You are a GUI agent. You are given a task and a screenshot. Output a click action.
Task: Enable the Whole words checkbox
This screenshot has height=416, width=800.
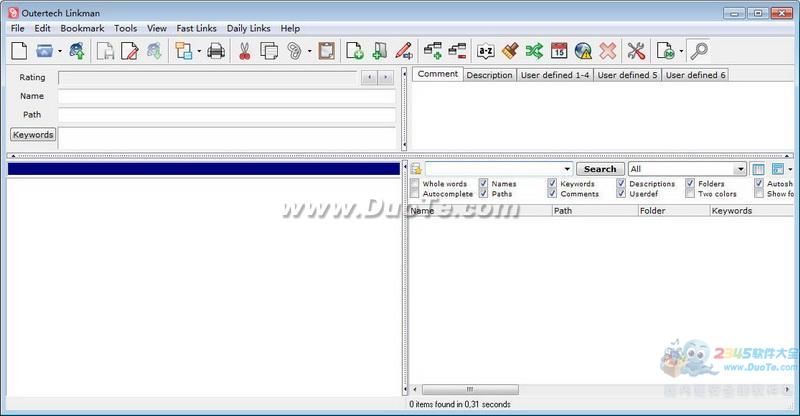[x=415, y=183]
